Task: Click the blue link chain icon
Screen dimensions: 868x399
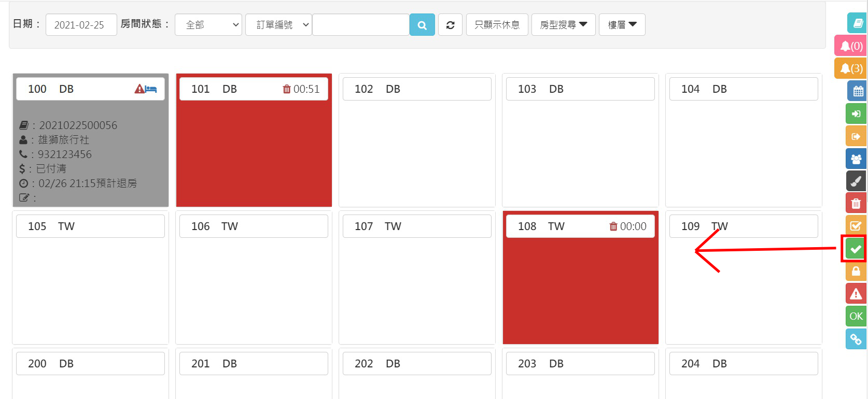Action: (856, 339)
